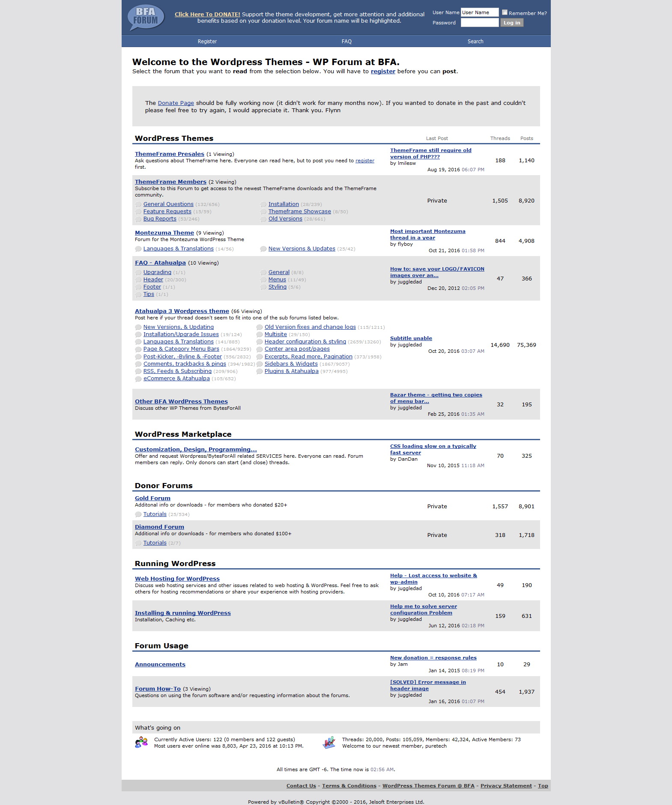Image resolution: width=672 pixels, height=805 pixels.
Task: Open 'CSS loading slow on a typically fast server'
Action: 433,449
